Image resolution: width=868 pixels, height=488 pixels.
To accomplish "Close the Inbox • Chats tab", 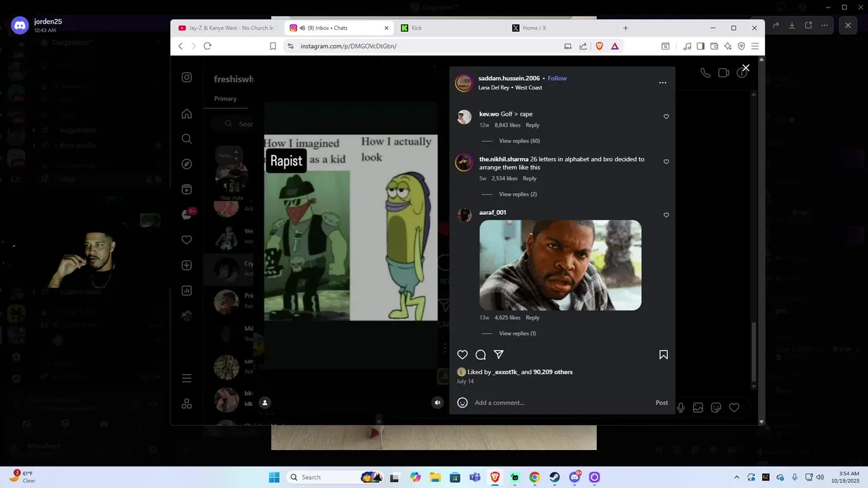I will pyautogui.click(x=387, y=28).
